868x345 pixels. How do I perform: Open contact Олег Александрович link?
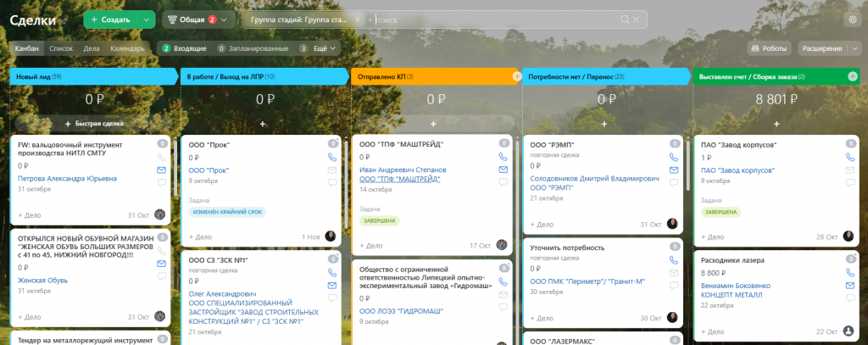[x=222, y=294]
